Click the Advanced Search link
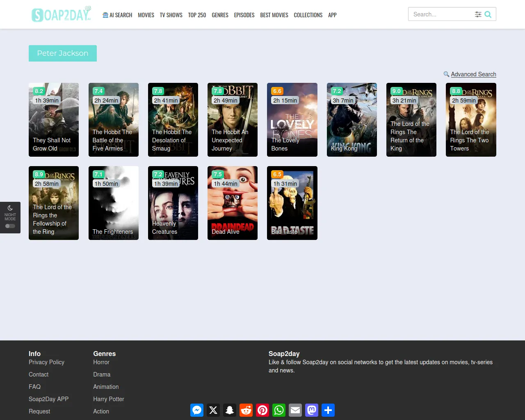The width and height of the screenshot is (525, 420). click(473, 74)
